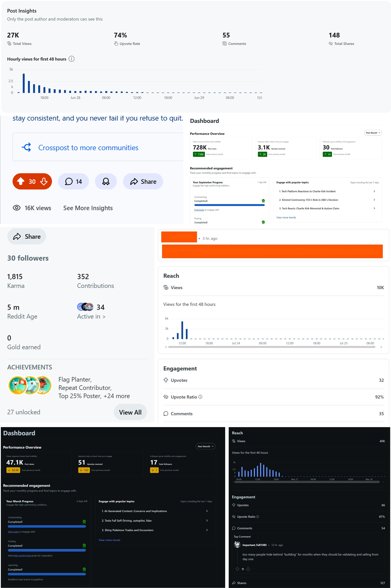This screenshot has height=588, width=391.
Task: Click the info icon beside Hourly views heading
Action: coord(72,59)
